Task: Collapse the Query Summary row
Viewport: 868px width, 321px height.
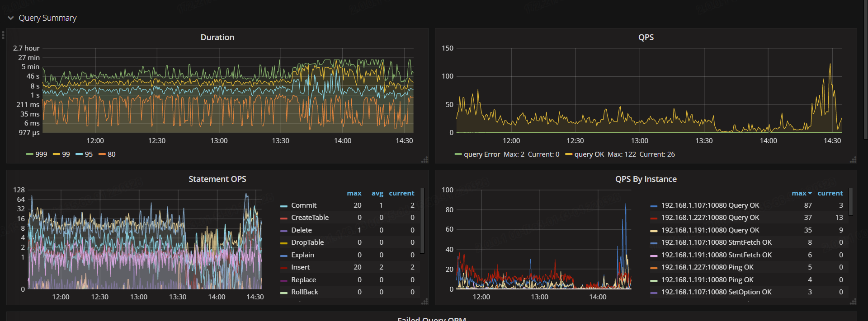Action: point(11,18)
